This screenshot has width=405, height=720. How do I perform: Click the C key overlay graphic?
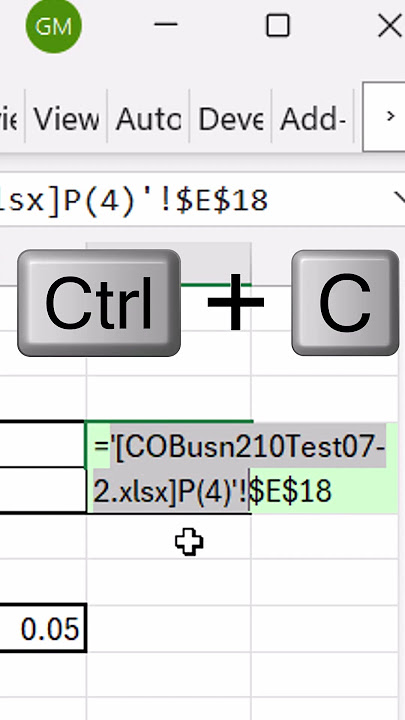pyautogui.click(x=345, y=303)
